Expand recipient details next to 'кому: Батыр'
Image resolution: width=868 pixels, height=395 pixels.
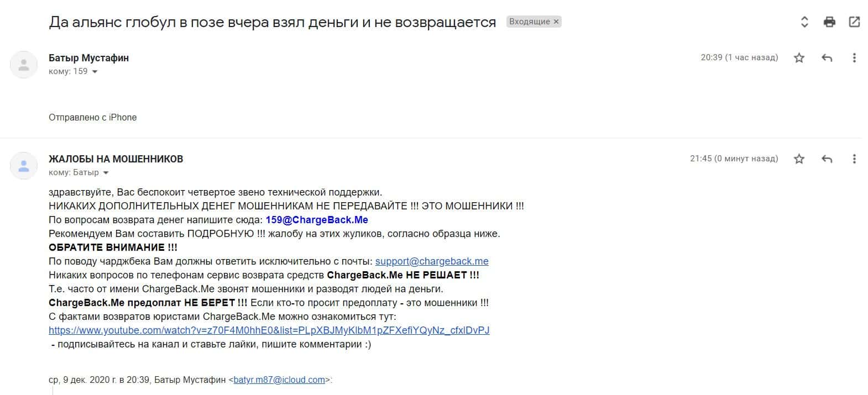click(x=106, y=173)
